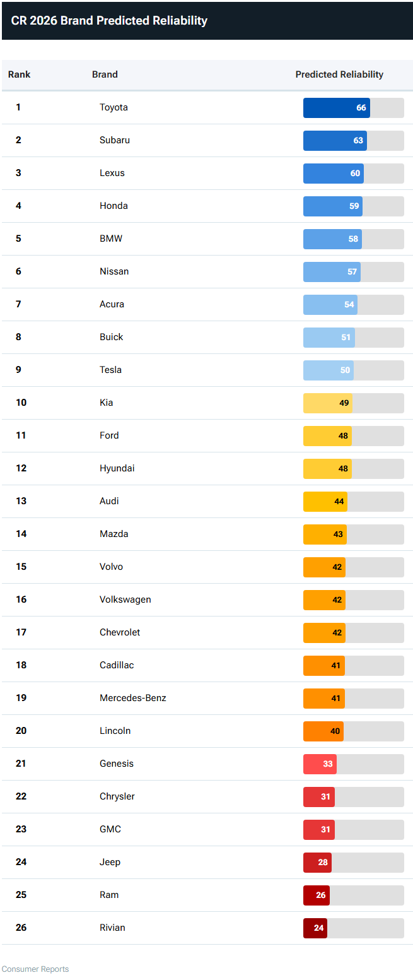Click the Genesis score bar showing 33

pos(320,764)
